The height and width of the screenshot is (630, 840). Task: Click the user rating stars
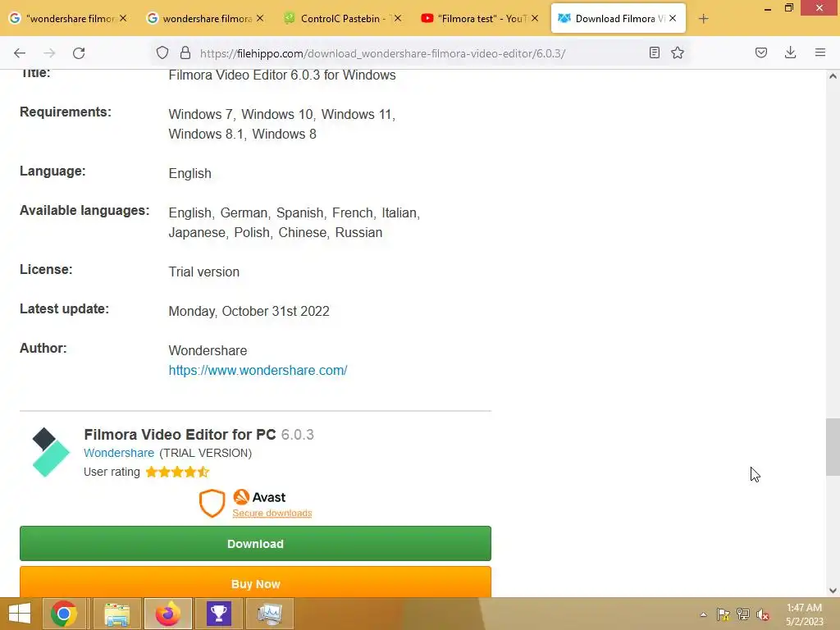[177, 472]
